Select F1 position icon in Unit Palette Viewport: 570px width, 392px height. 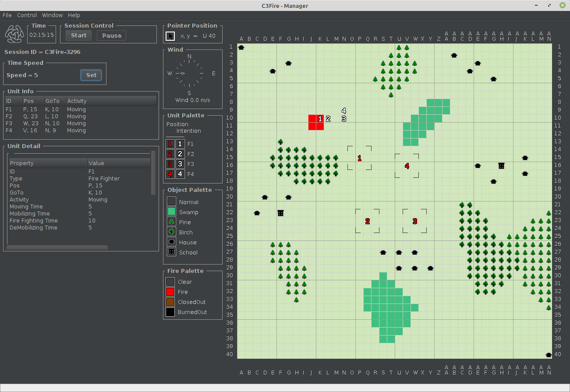(x=170, y=144)
